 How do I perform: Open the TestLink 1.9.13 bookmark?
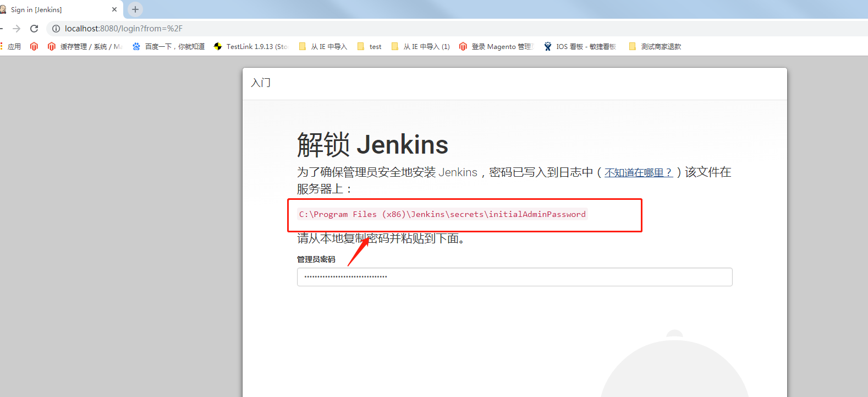pos(251,47)
